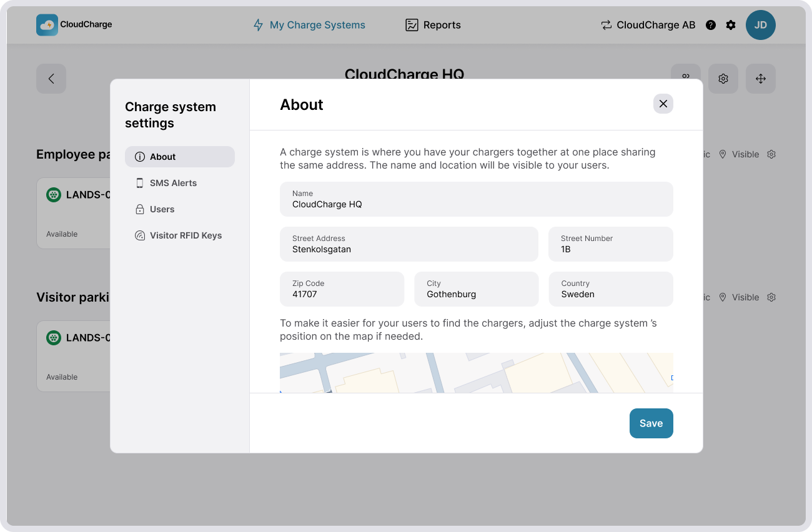Click "Available" status in the Visitor parking card
The width and height of the screenshot is (812, 532).
coord(62,377)
